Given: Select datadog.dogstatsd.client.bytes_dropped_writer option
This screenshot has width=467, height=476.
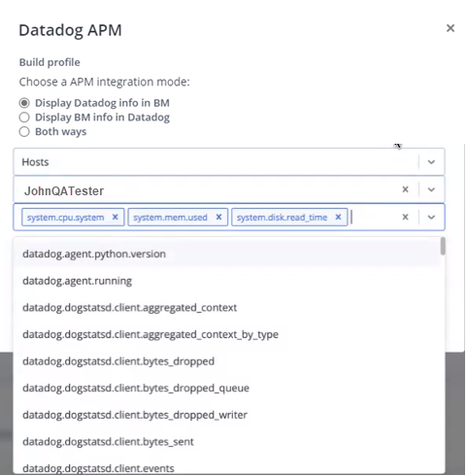Looking at the screenshot, I should (226, 415).
